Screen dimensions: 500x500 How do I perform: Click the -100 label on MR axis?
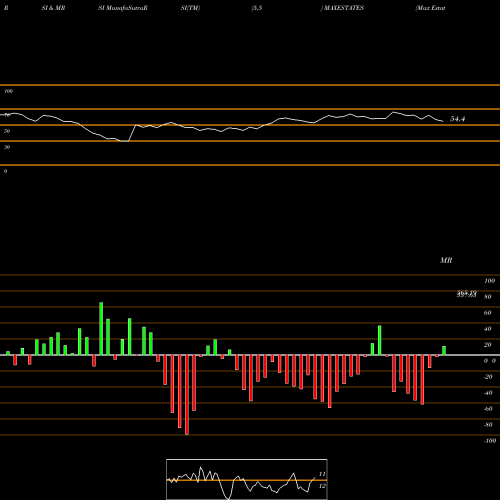[x=490, y=441]
